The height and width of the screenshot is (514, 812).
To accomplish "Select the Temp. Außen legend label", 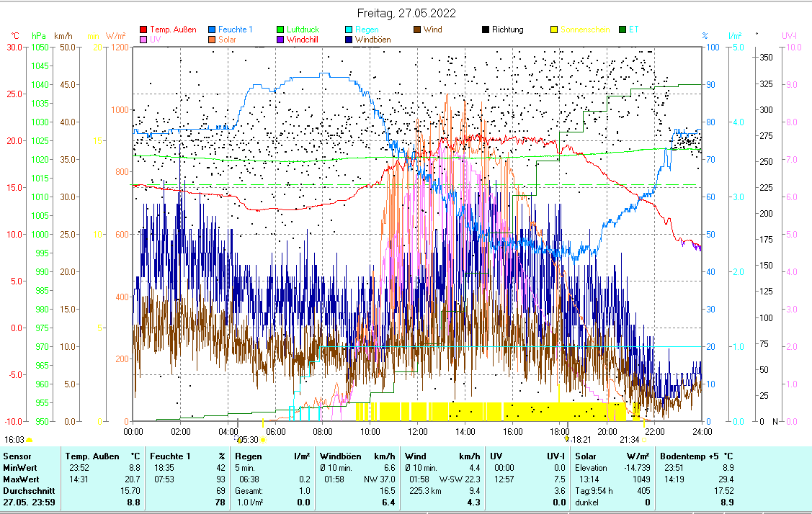I will coord(174,30).
